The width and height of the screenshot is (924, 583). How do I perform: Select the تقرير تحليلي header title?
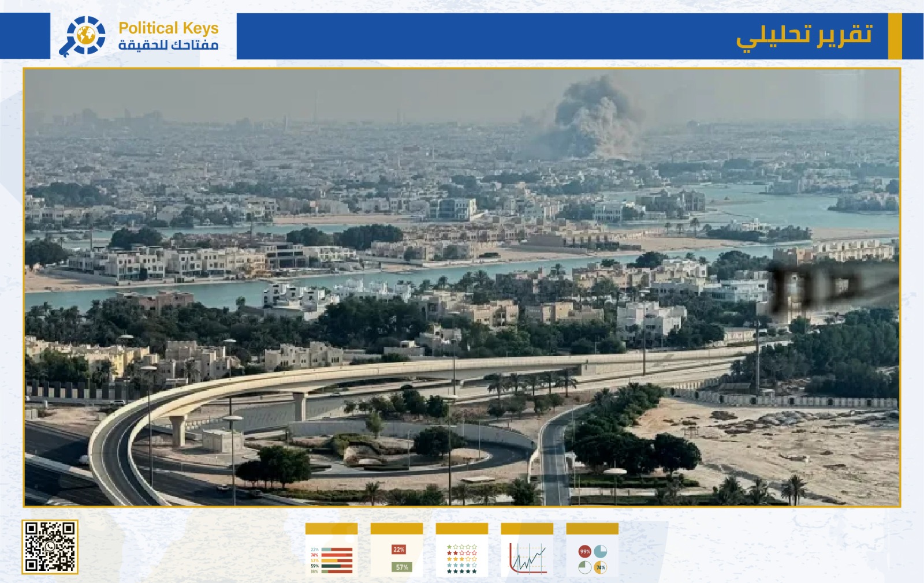point(804,36)
